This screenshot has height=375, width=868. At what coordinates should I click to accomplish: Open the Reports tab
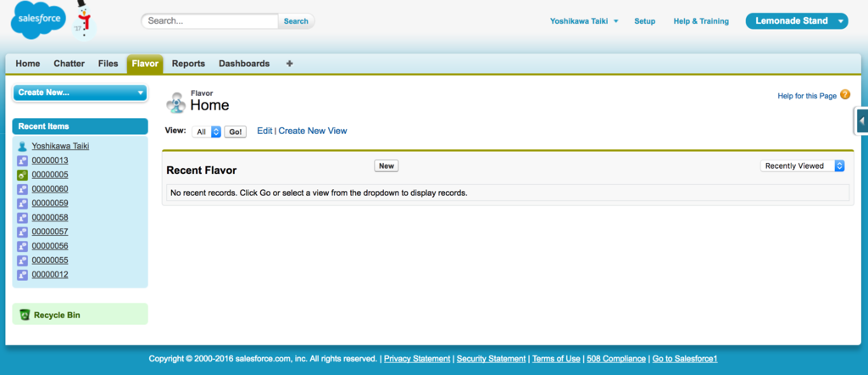(188, 64)
